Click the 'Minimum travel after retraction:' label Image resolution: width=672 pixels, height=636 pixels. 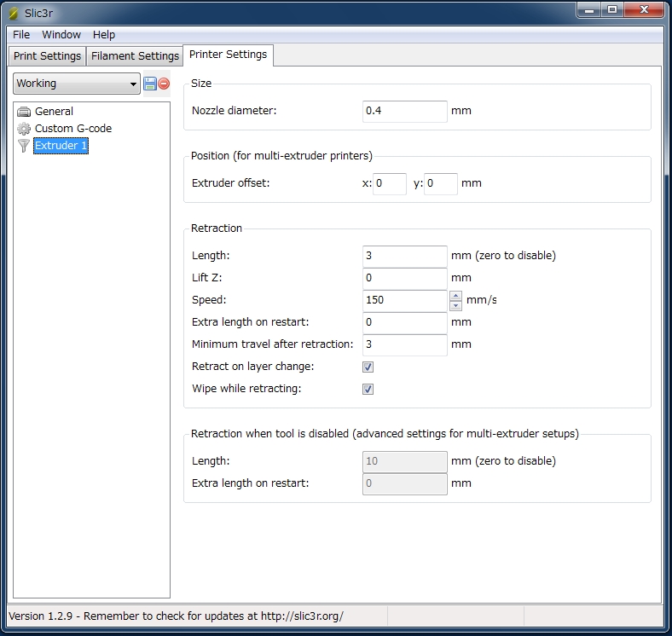pyautogui.click(x=273, y=344)
